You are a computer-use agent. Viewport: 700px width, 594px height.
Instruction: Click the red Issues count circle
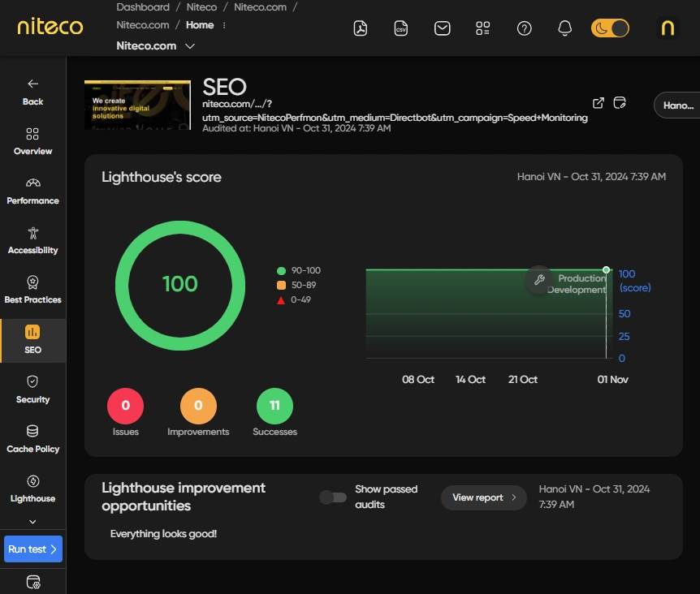point(125,406)
